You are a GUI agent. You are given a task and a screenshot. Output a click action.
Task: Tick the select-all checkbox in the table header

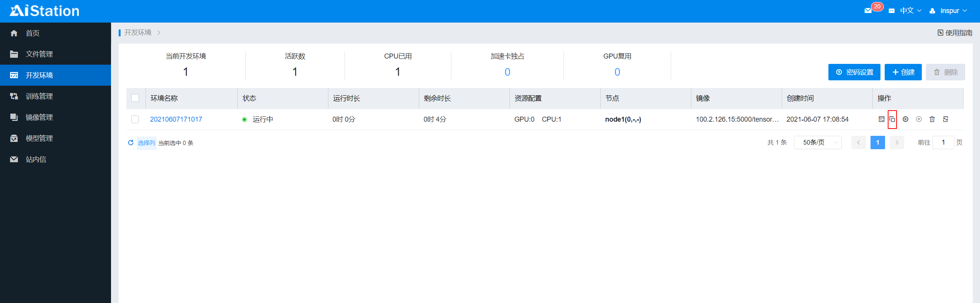pyautogui.click(x=135, y=98)
